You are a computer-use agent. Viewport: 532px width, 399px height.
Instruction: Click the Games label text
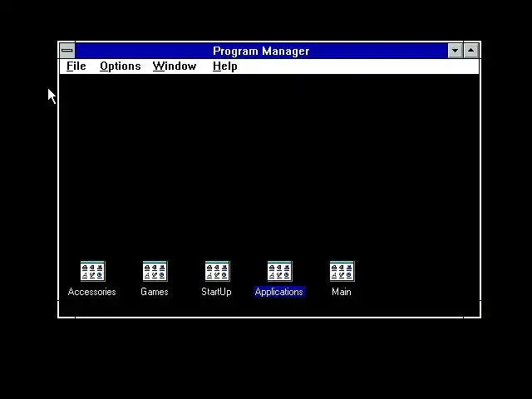pyautogui.click(x=155, y=292)
